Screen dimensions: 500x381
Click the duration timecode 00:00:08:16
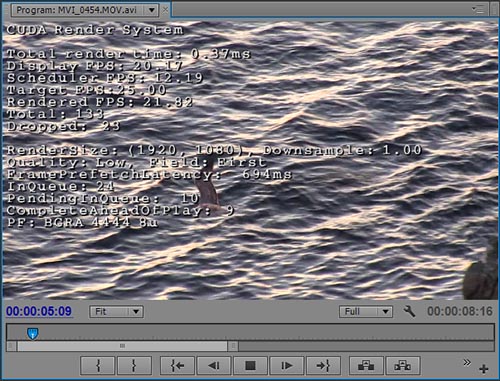point(460,311)
